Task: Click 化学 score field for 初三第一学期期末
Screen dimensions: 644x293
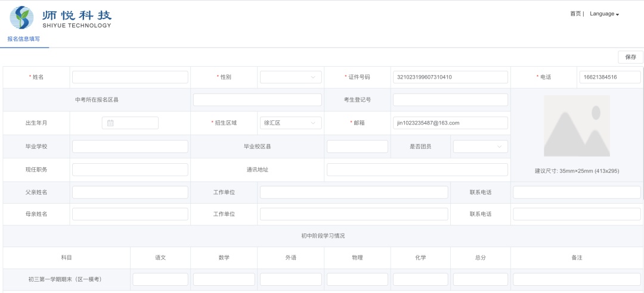Action: 420,279
